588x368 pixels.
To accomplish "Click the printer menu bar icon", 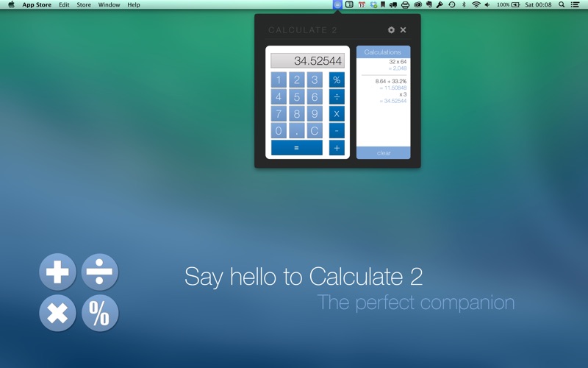I will pyautogui.click(x=406, y=5).
